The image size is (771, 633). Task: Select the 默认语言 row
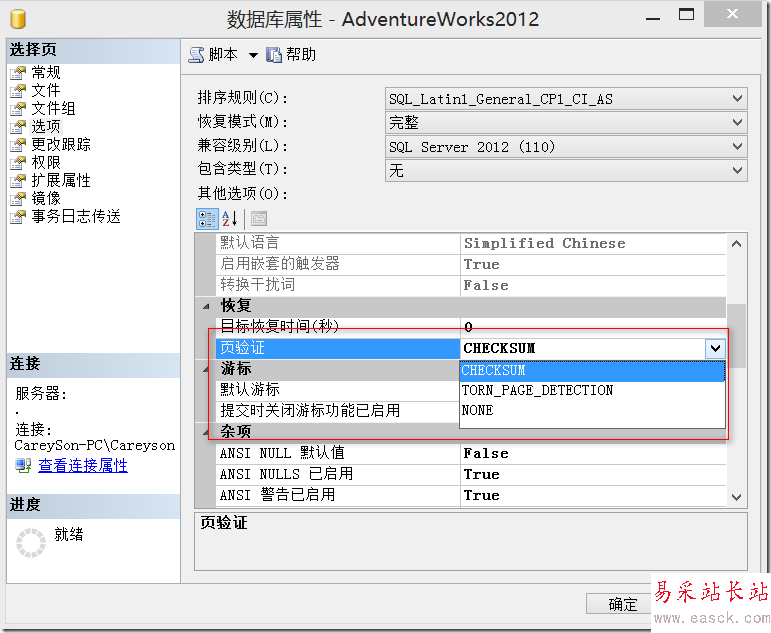point(471,243)
